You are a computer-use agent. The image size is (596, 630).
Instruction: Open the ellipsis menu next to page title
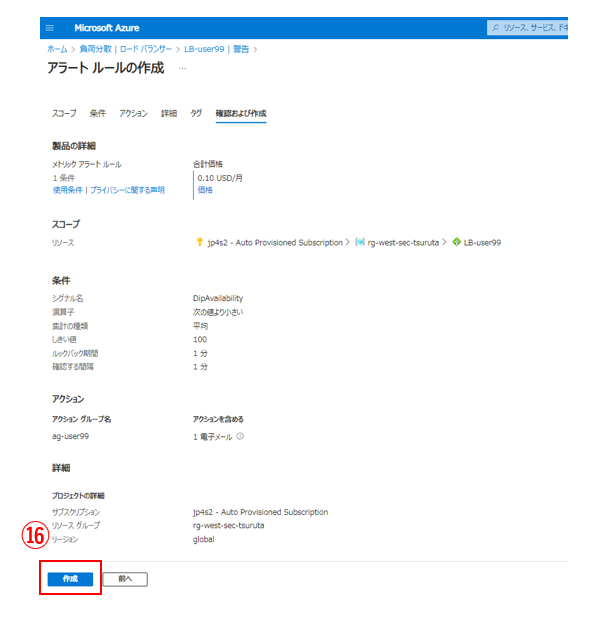click(x=182, y=68)
